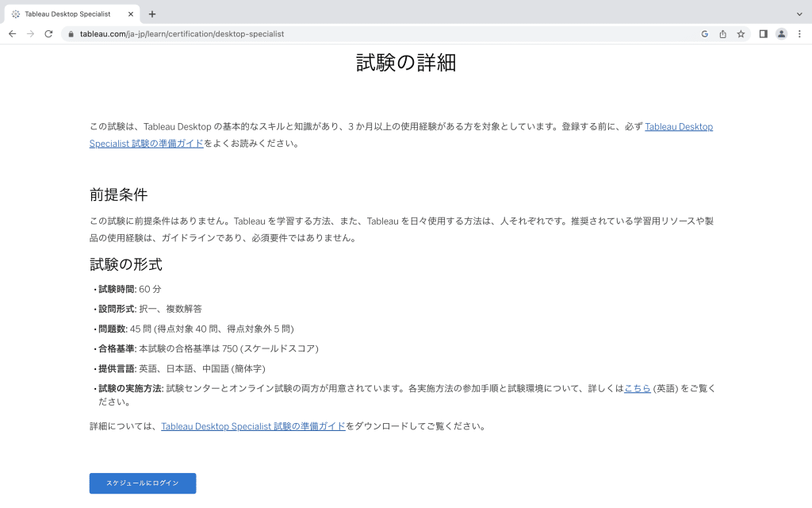
Task: Open Google Translate icon in address bar
Action: (x=705, y=33)
